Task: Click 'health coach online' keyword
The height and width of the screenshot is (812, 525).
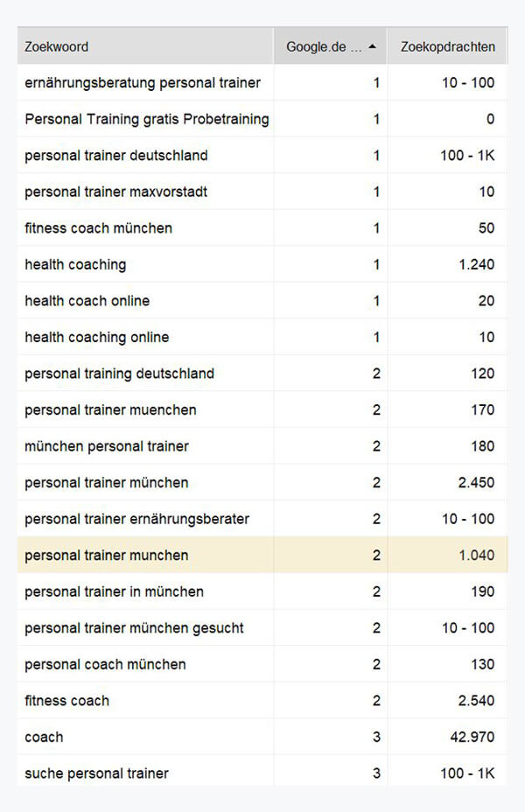Action: 87,301
